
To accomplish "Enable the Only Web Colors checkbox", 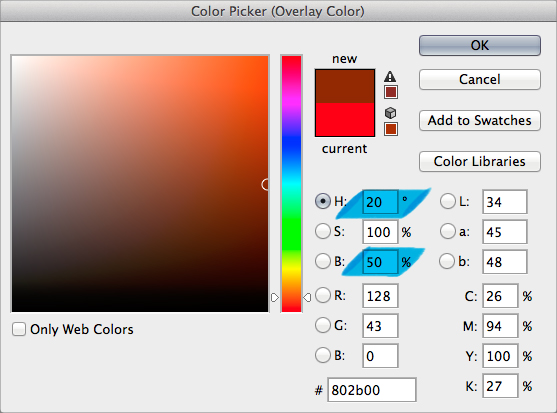I will pyautogui.click(x=18, y=329).
